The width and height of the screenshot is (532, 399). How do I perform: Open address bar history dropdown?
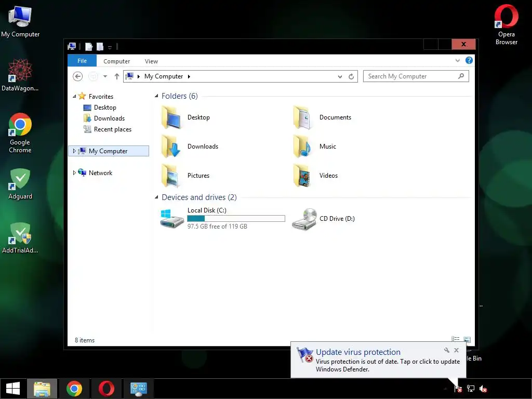tap(340, 77)
